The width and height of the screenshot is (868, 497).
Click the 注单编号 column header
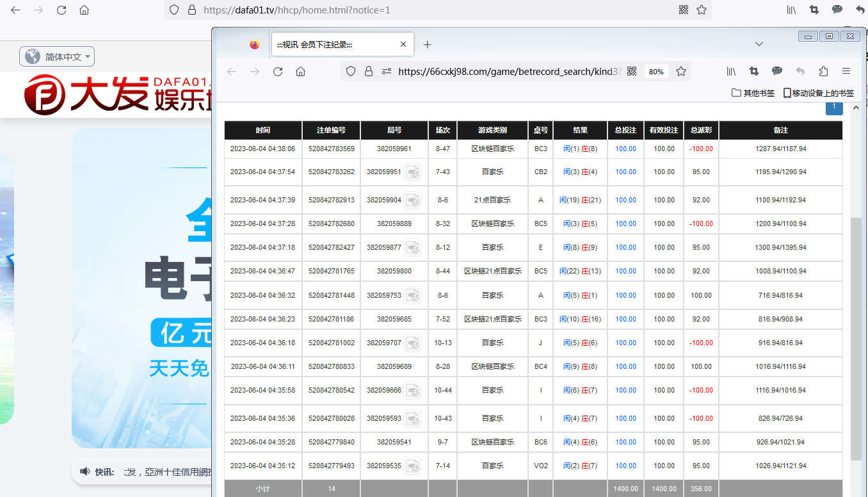click(x=332, y=130)
